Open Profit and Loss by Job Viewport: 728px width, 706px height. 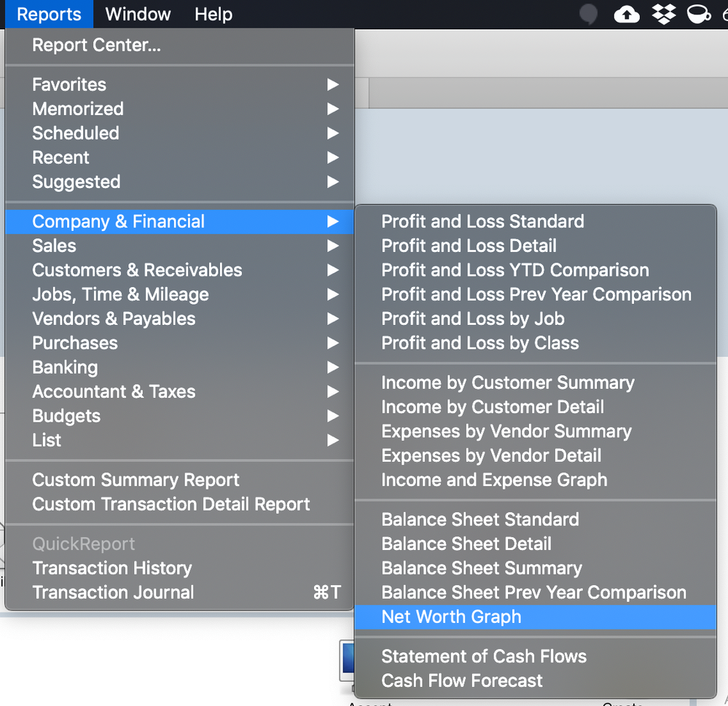[x=536, y=318]
